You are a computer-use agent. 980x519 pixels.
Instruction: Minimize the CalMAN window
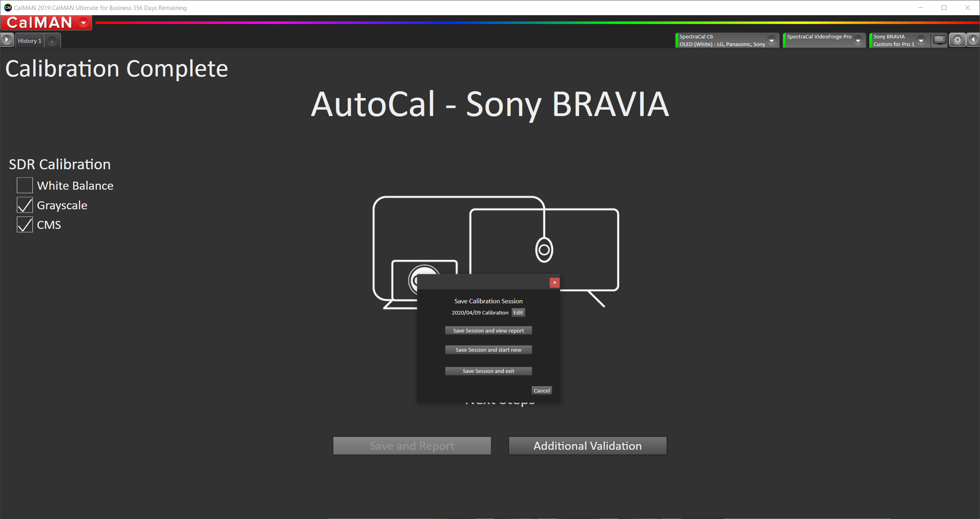pyautogui.click(x=921, y=8)
